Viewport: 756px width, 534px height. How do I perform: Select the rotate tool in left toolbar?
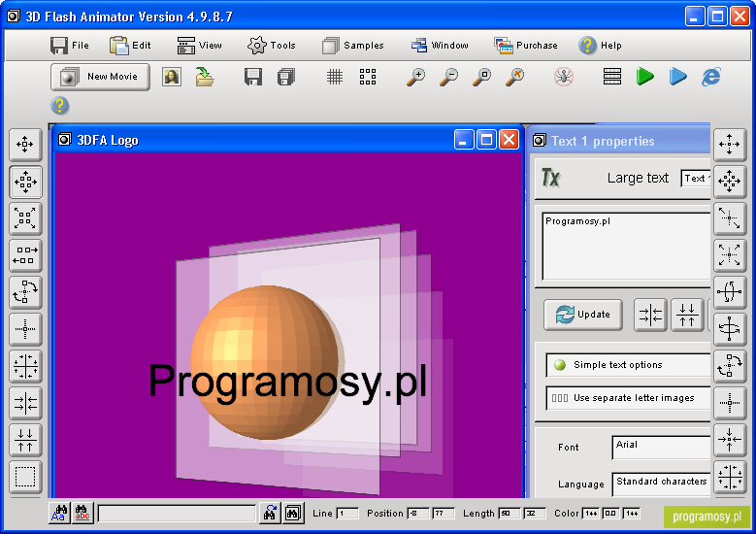click(x=25, y=292)
